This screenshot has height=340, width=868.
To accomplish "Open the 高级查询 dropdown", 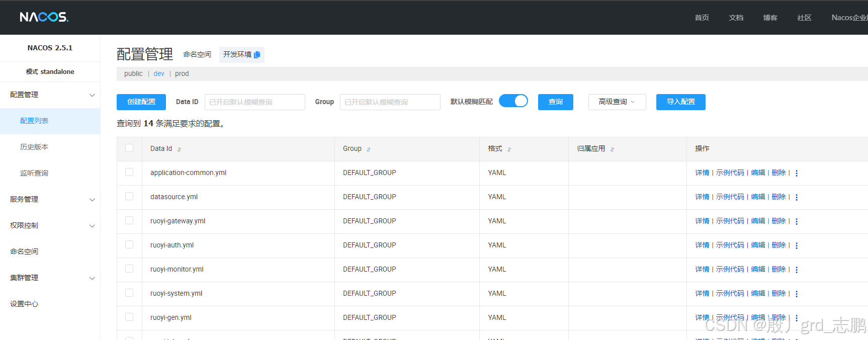I will tap(617, 102).
